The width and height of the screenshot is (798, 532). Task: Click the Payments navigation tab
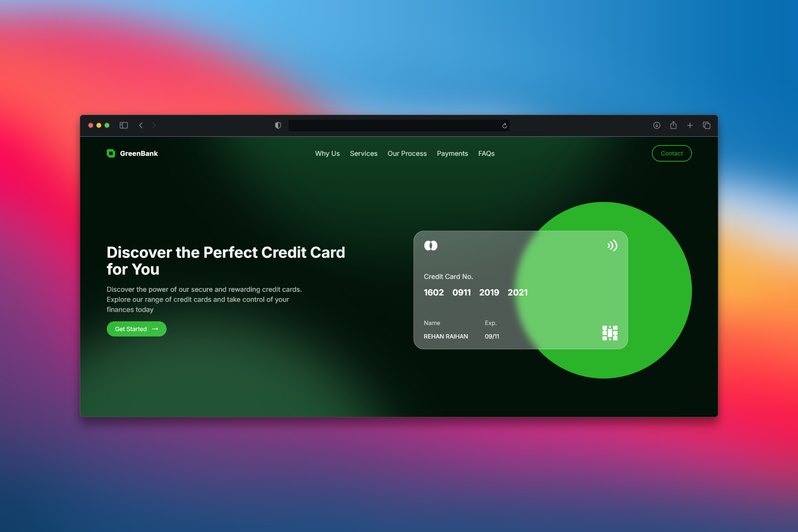[x=453, y=153]
